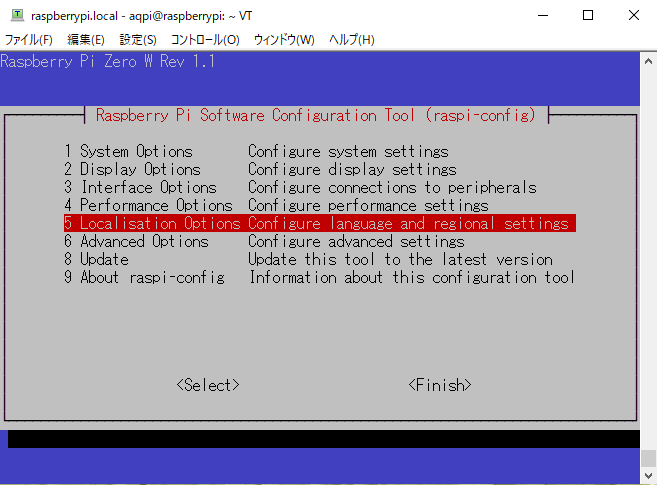Viewport: 657px width, 485px height.
Task: Minimize the Tera Term window
Action: pyautogui.click(x=543, y=15)
